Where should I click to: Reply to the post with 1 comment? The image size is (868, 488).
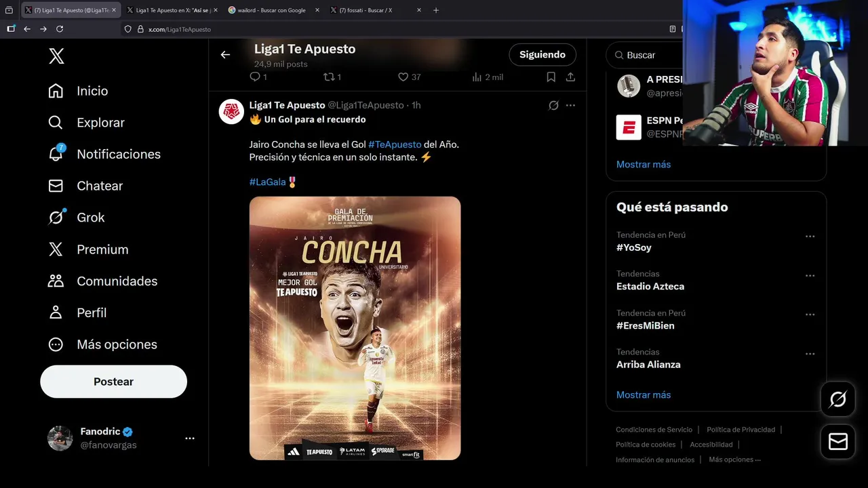coord(258,77)
